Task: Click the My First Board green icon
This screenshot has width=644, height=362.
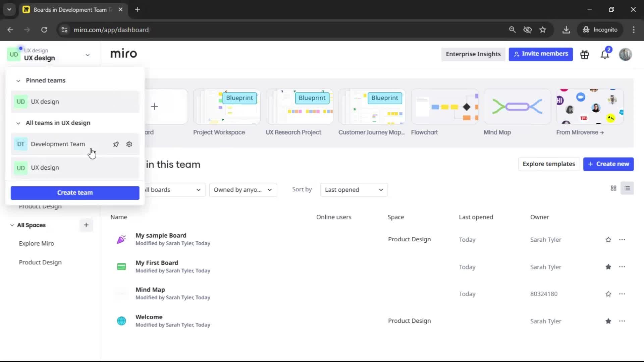Action: pyautogui.click(x=121, y=267)
